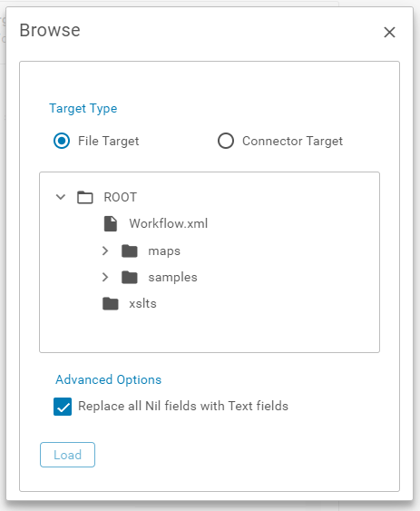Collapse the ROOT tree node
Viewport: 420px width, 511px height.
[61, 197]
